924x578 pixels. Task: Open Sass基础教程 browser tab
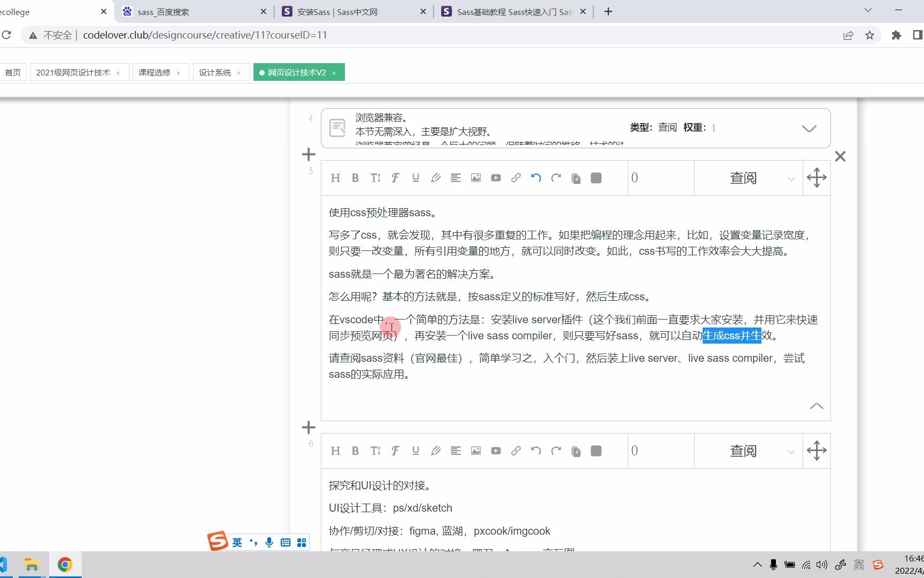click(512, 12)
